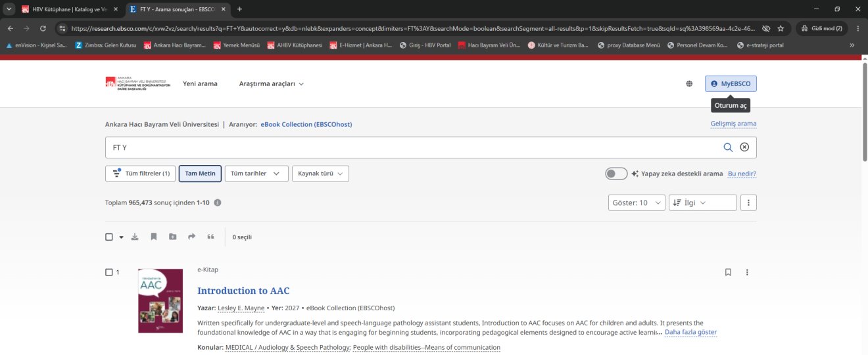Open the Tüm tarihler dropdown
The height and width of the screenshot is (355, 868).
[256, 174]
